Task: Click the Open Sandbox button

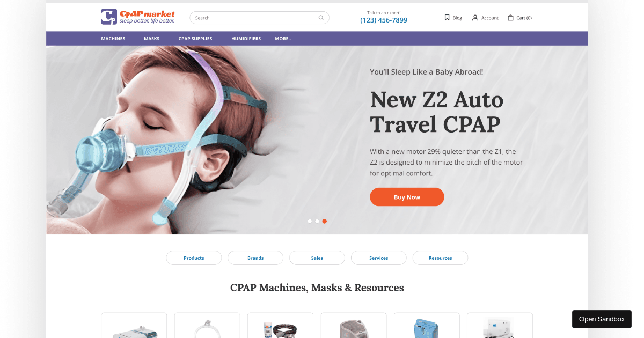Action: tap(602, 319)
